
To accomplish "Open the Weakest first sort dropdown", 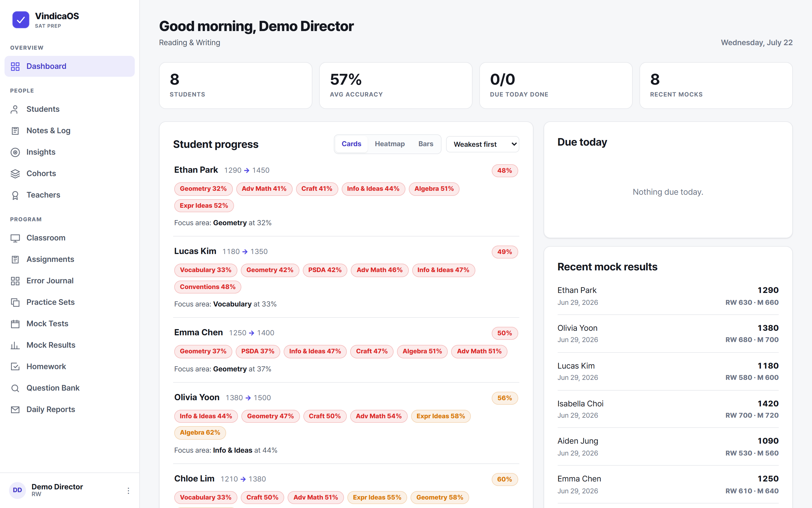I will coord(482,144).
